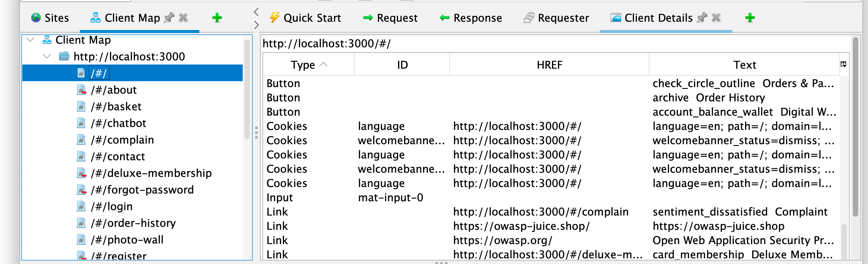Pin the Client Map tab

[x=169, y=18]
